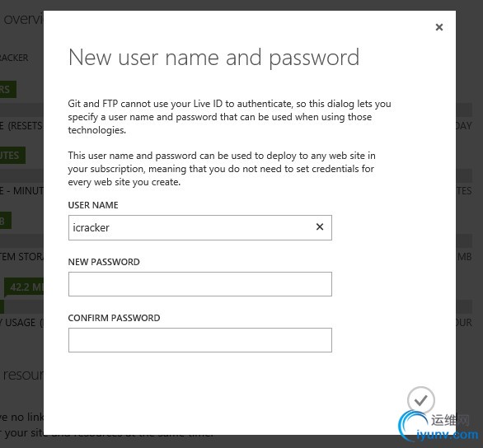Focus the Confirm Password field
The height and width of the screenshot is (448, 483).
click(x=200, y=340)
